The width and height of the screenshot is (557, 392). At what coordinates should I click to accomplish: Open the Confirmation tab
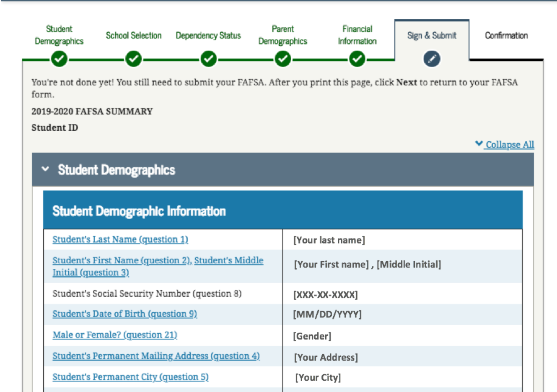[506, 36]
